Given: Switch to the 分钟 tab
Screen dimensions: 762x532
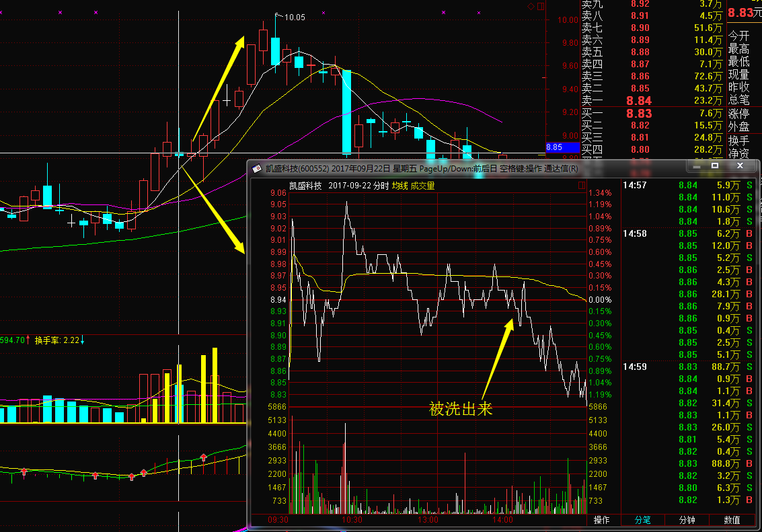Looking at the screenshot, I should tap(687, 520).
